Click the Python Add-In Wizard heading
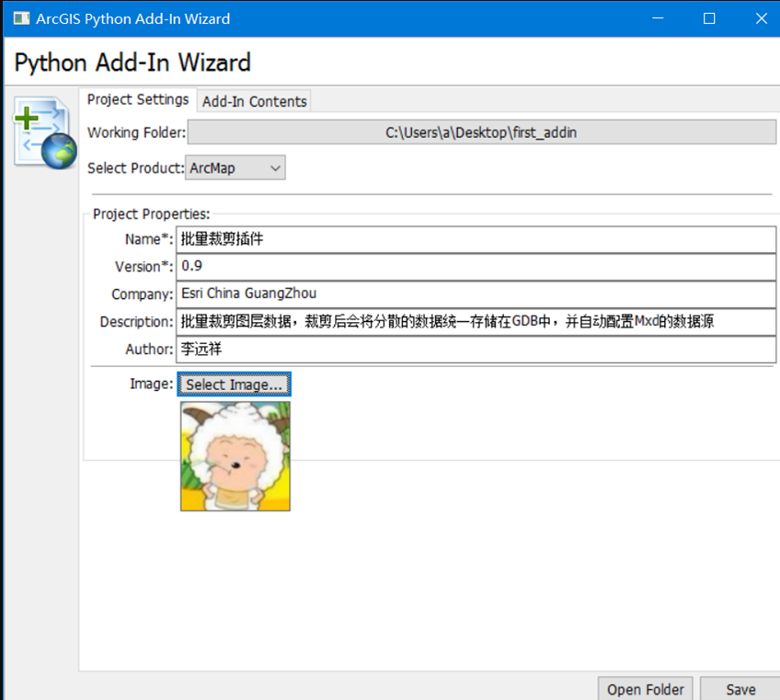This screenshot has width=780, height=700. tap(132, 63)
